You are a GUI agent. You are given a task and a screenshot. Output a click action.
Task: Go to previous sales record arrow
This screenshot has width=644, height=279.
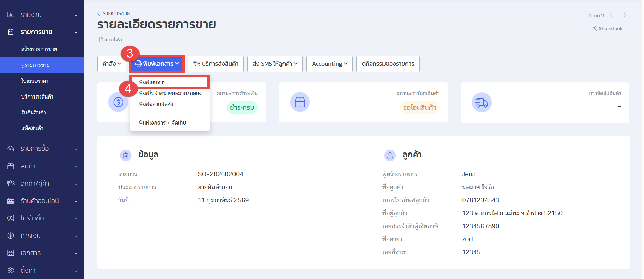click(611, 15)
